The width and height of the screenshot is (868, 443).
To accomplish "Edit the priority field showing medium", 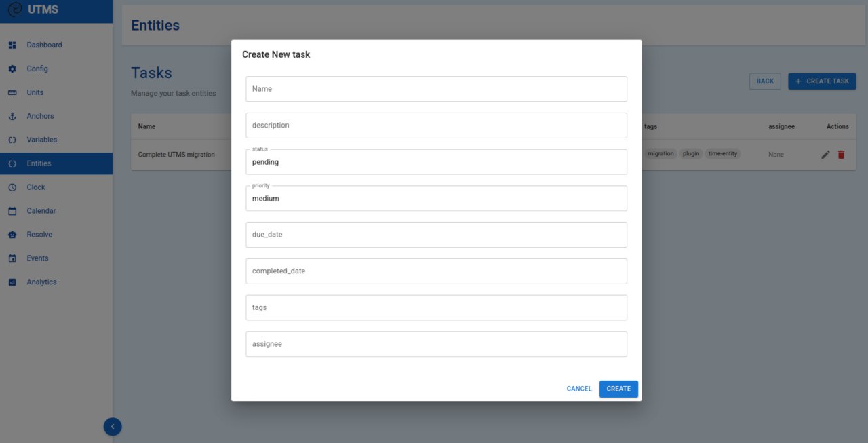I will point(436,199).
